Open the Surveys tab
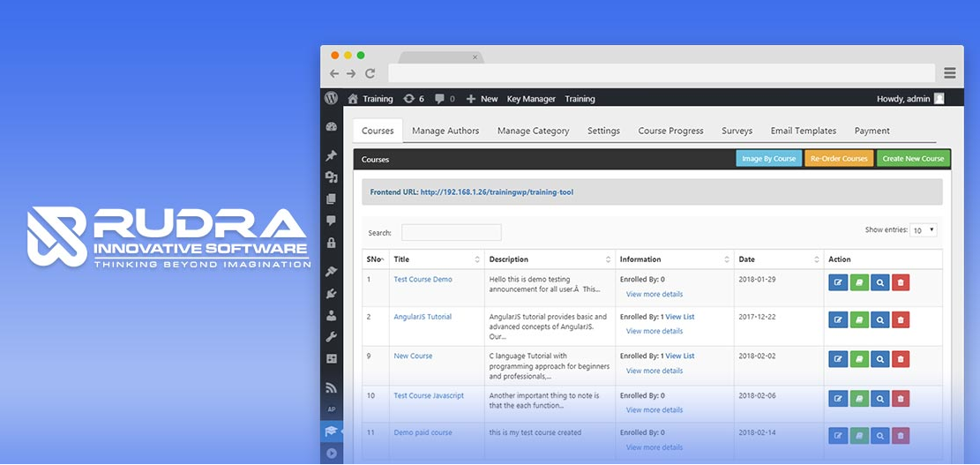 pos(737,131)
